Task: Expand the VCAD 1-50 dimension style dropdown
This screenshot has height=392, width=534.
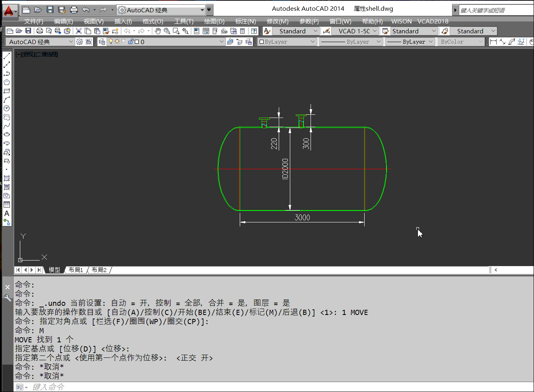Action: point(375,31)
